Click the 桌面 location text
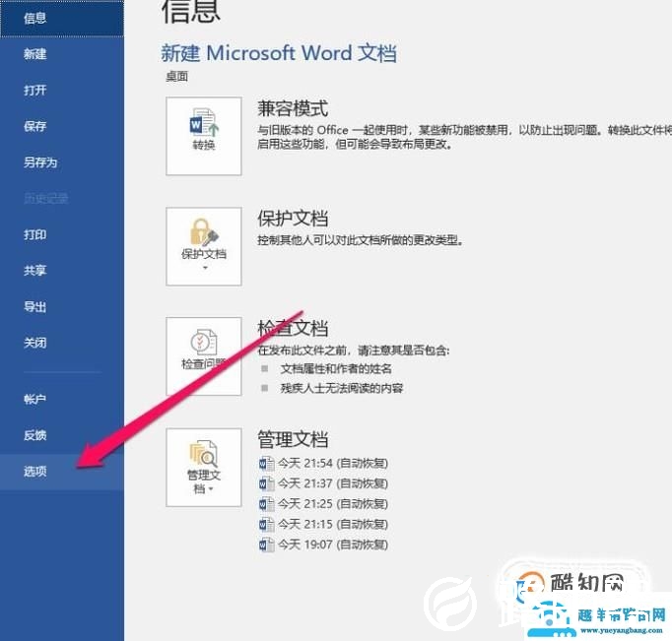Image resolution: width=672 pixels, height=641 pixels. click(x=176, y=77)
